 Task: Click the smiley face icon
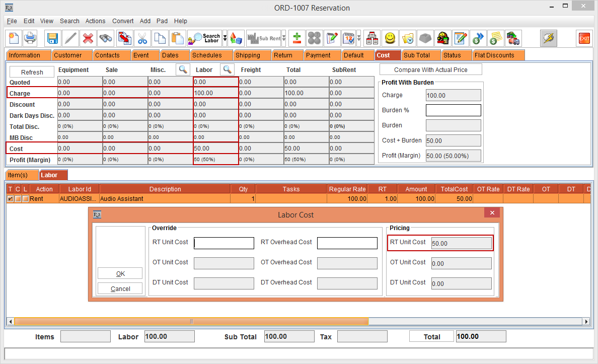390,38
